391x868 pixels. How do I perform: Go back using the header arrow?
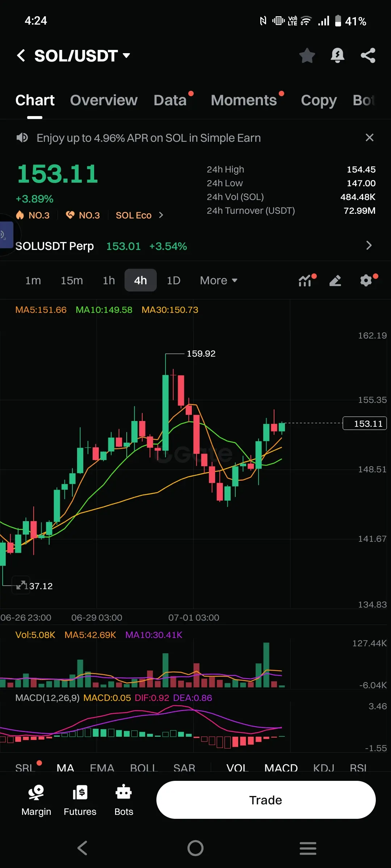click(21, 56)
